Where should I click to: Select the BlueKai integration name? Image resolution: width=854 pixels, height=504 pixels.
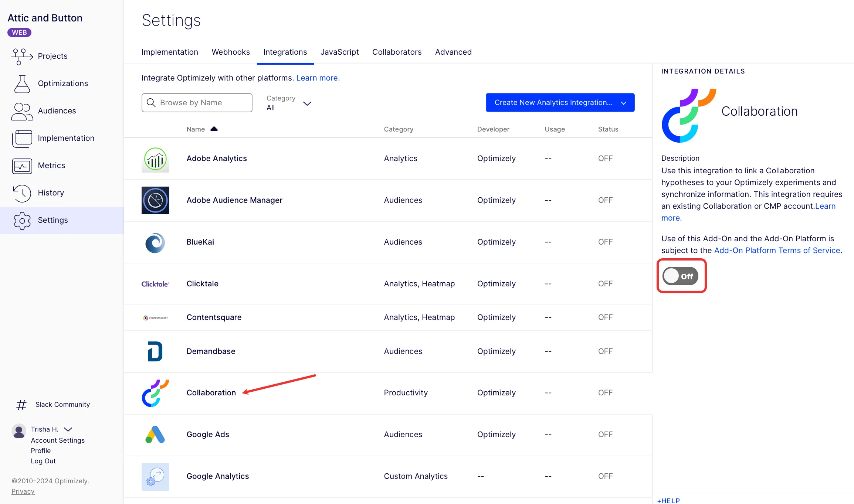point(200,242)
